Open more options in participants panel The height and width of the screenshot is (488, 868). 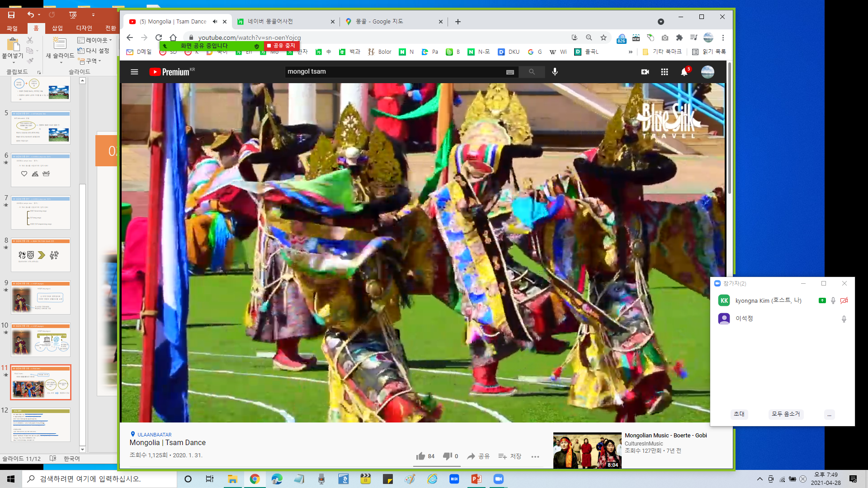pos(829,414)
